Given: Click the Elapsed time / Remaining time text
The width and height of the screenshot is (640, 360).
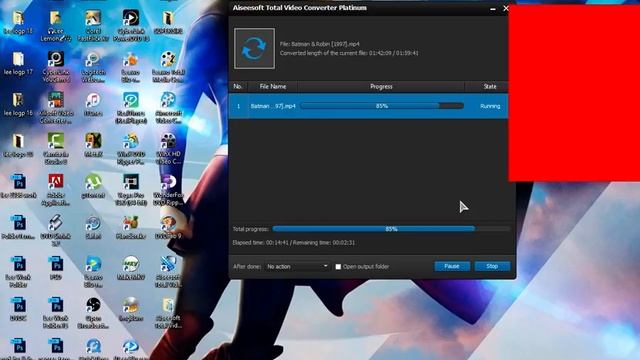Looking at the screenshot, I should coord(293,242).
